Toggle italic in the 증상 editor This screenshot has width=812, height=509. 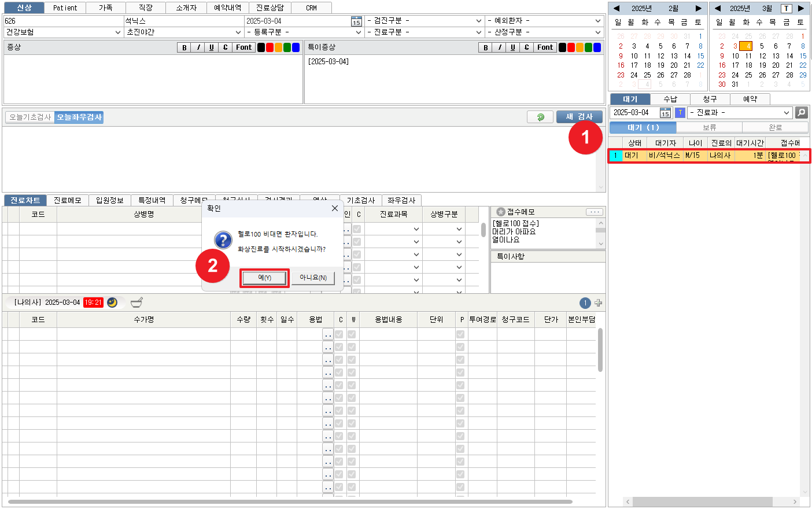(x=198, y=47)
